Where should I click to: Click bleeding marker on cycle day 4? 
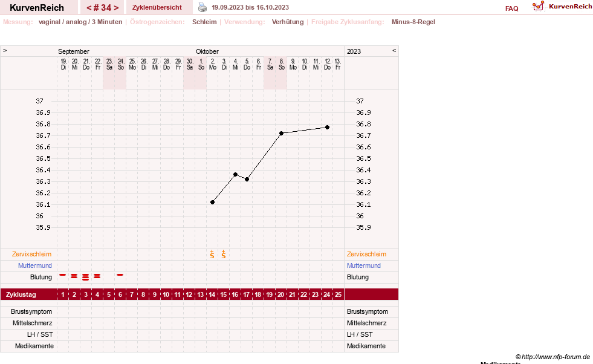click(97, 276)
